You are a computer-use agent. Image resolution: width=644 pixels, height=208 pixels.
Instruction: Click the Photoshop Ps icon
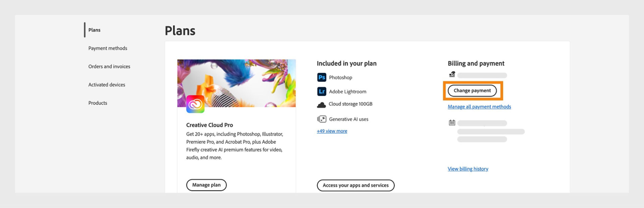tap(322, 77)
